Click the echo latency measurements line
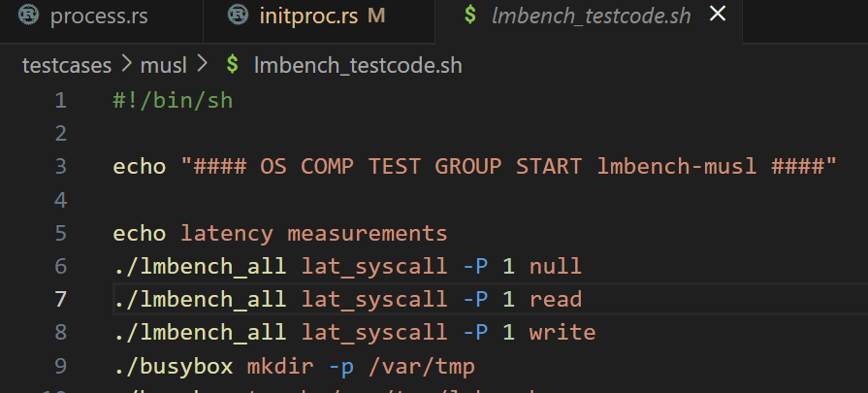This screenshot has width=868, height=393. coord(280,233)
